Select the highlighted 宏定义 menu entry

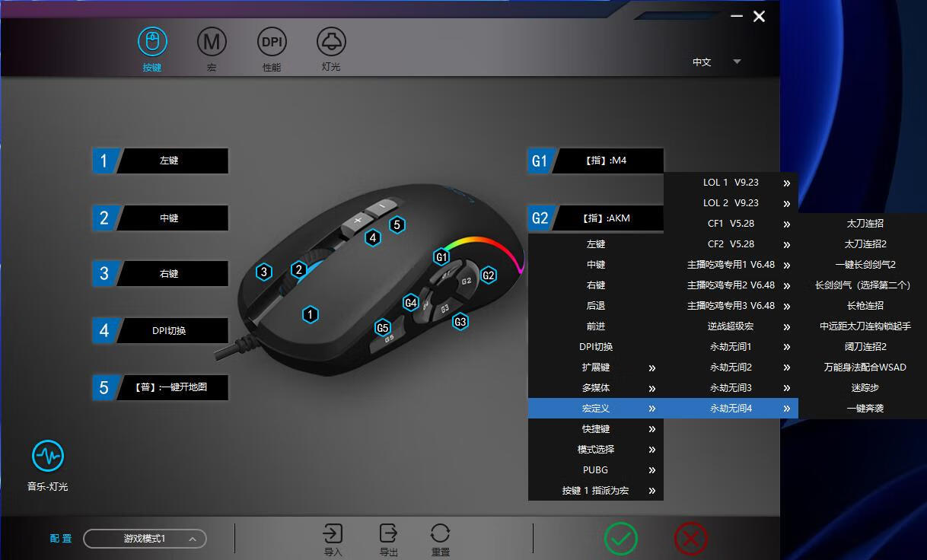click(x=596, y=409)
